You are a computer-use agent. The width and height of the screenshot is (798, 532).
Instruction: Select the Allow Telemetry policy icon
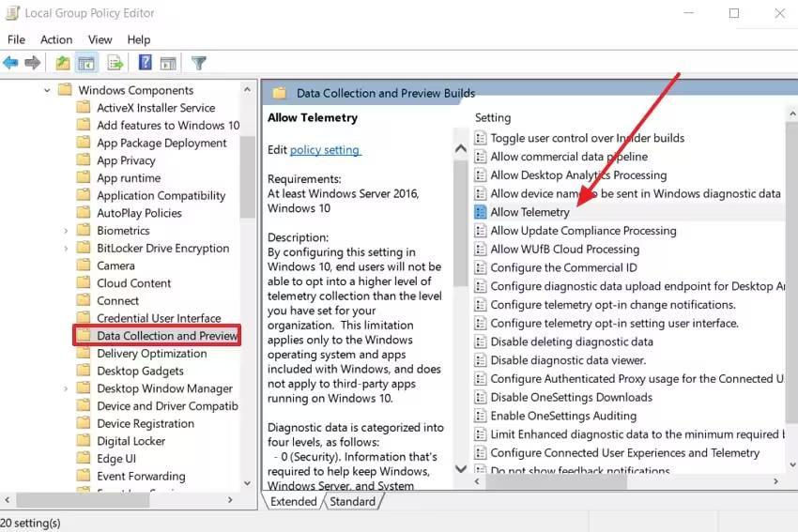[480, 212]
